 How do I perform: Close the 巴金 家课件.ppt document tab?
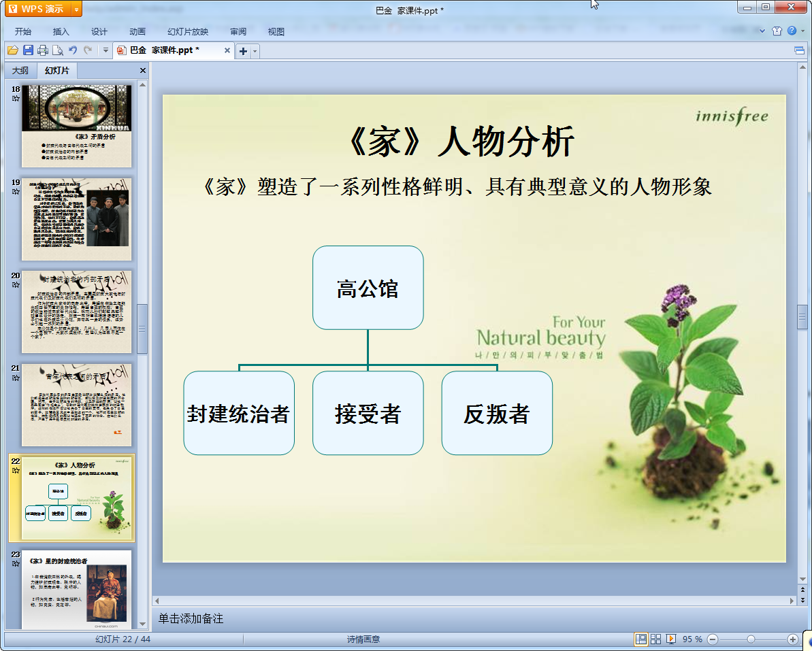pos(227,50)
